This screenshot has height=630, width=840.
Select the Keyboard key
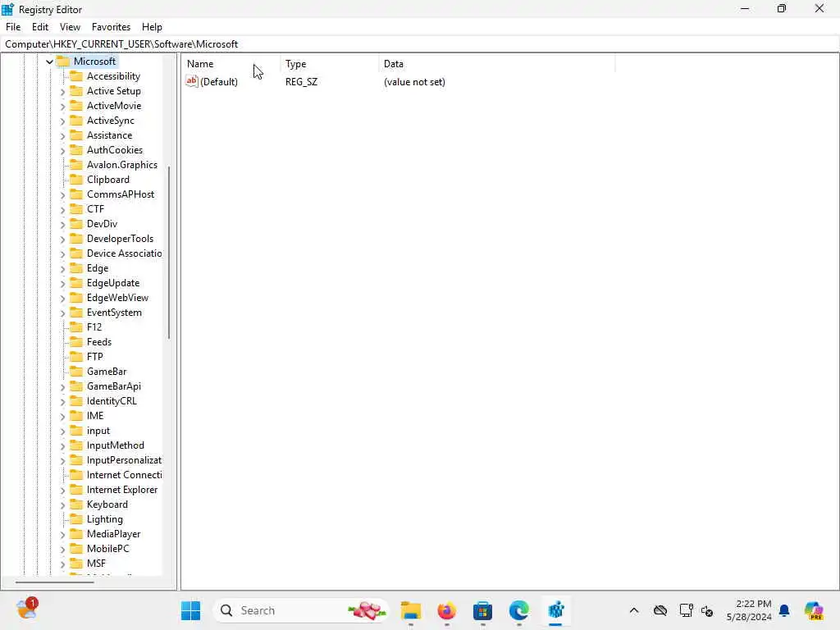[x=107, y=504]
